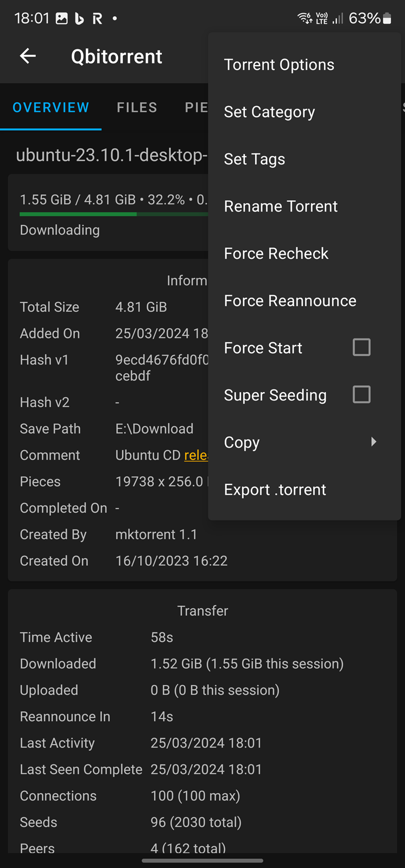
Task: Open Torrent Options menu entry
Action: click(x=279, y=65)
